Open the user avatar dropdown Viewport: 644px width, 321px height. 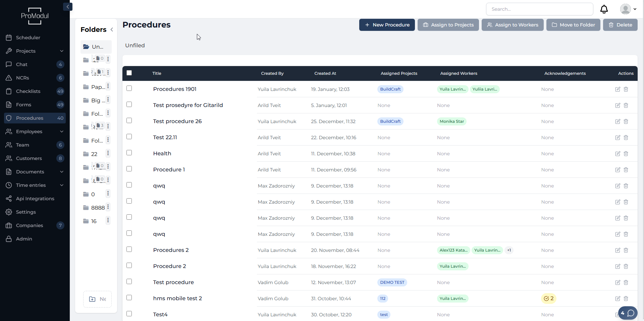click(x=628, y=9)
